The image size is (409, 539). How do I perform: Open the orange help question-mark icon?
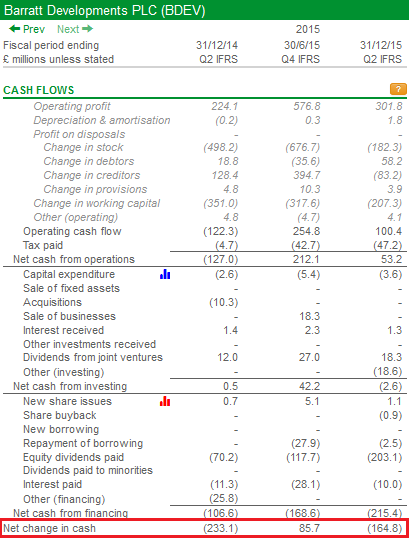[x=398, y=89]
